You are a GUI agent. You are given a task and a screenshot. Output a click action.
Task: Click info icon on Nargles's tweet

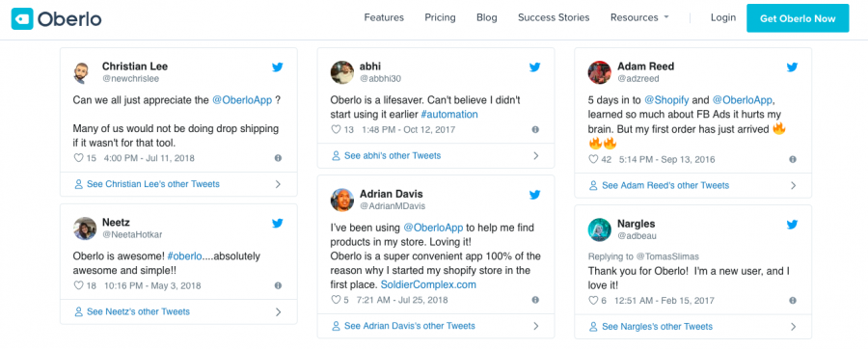tap(792, 301)
